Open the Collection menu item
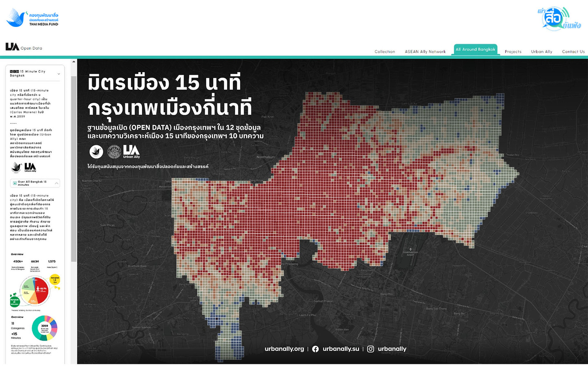Screen dimensions: 588x392 (385, 51)
